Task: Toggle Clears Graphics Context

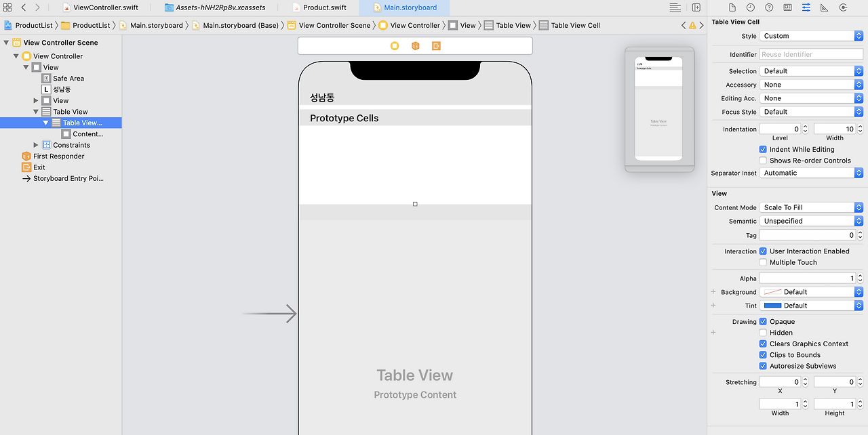Action: [763, 344]
